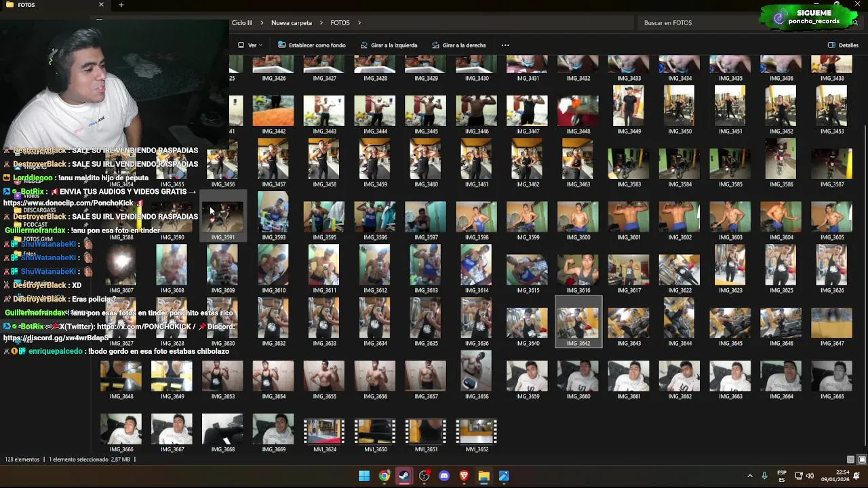This screenshot has width=868, height=488.
Task: Click Girar a la izquierda rotate icon
Action: pos(364,45)
